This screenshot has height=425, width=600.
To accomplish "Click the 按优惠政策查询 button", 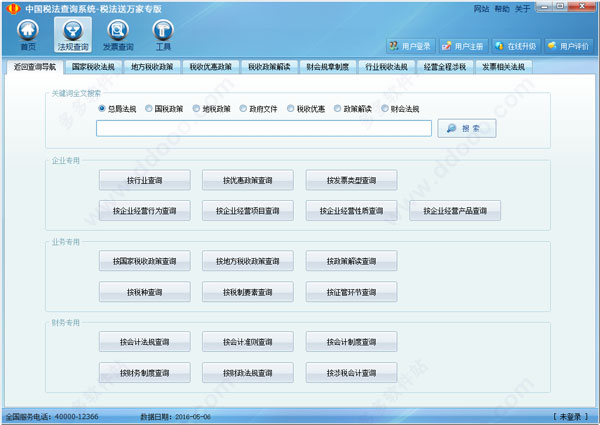I will pos(248,180).
